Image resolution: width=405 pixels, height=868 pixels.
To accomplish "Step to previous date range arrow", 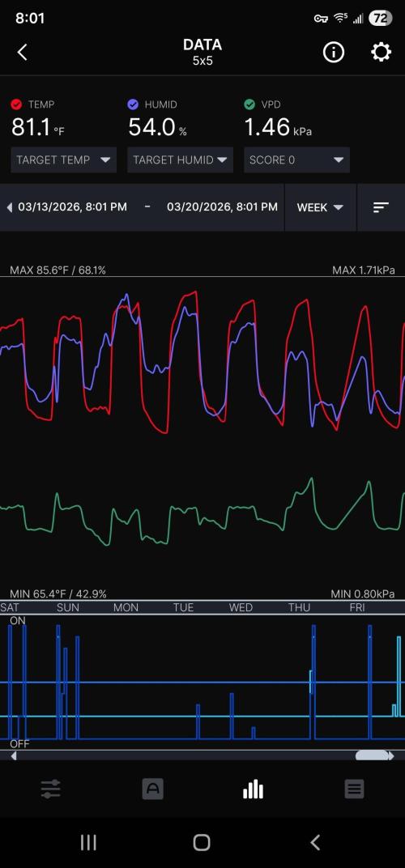I will (9, 207).
